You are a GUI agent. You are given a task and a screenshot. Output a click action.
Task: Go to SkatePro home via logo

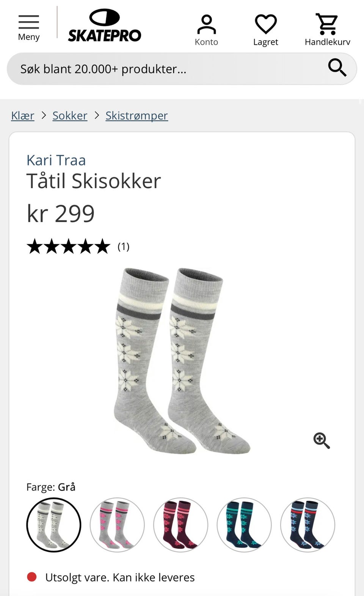(104, 25)
